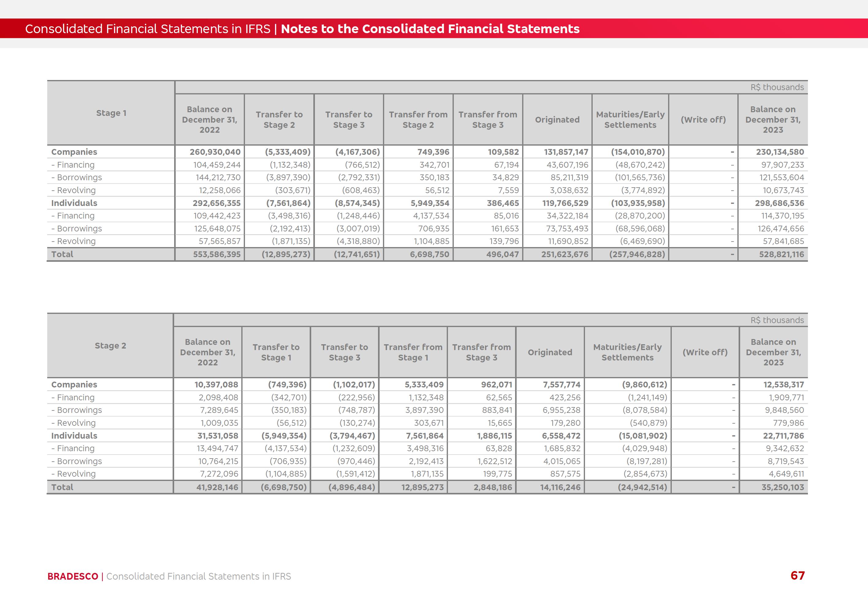Click the BRADESCO footer logo text
Screen dimensions: 868x606
click(73, 576)
